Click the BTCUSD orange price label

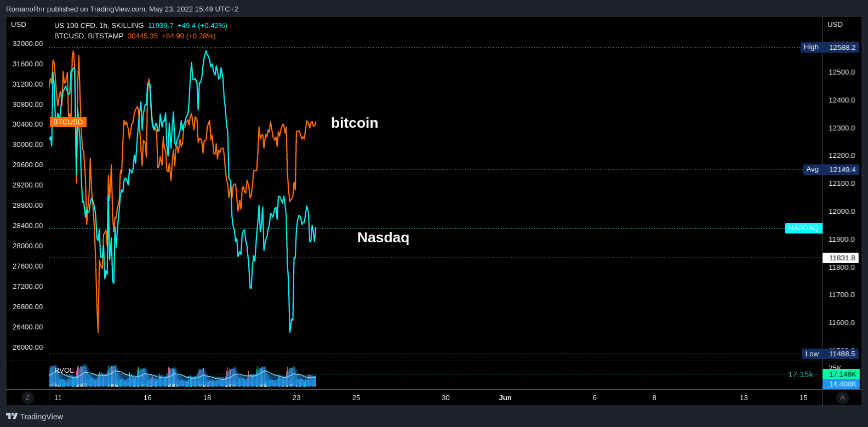click(x=68, y=122)
